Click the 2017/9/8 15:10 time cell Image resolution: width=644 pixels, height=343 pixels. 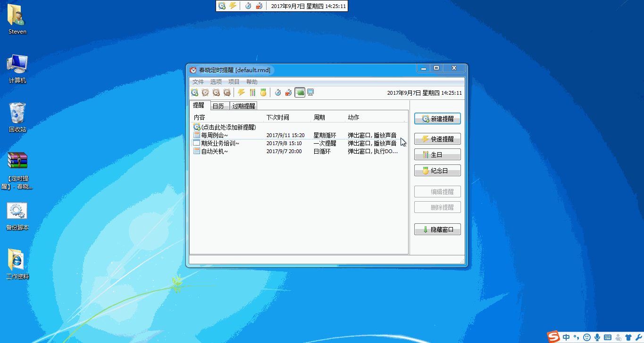coord(284,143)
